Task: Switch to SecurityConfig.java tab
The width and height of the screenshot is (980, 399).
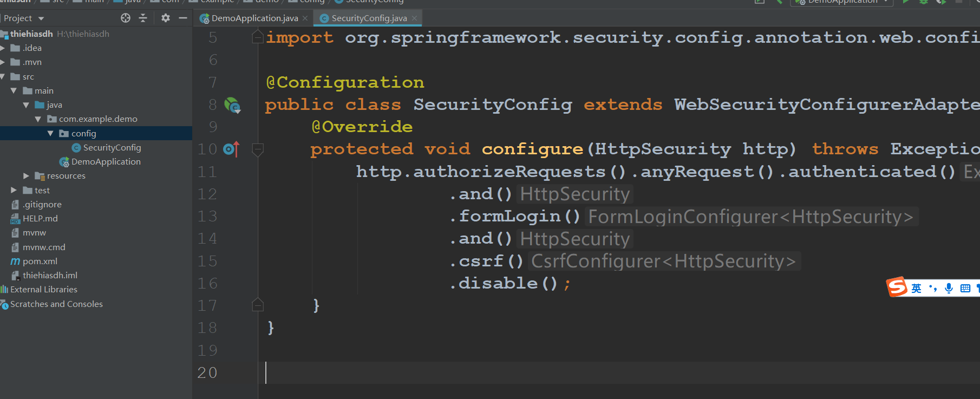Action: (369, 18)
